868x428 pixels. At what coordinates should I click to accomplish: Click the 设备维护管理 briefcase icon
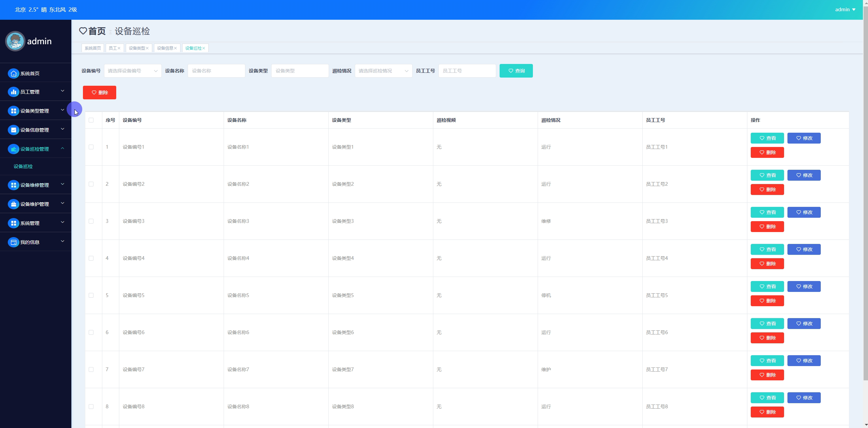point(14,204)
